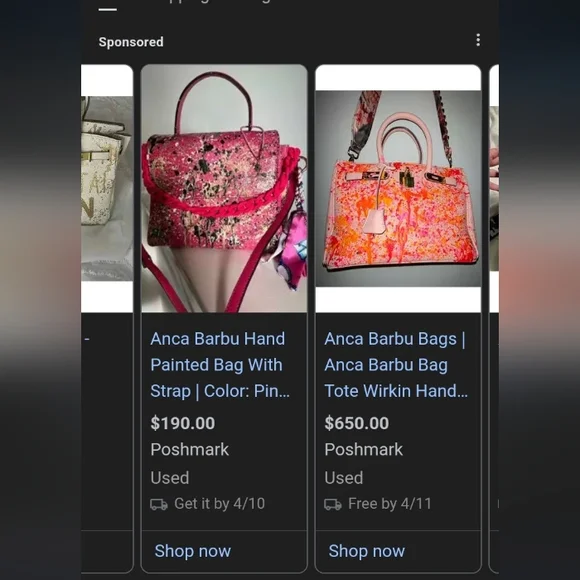The height and width of the screenshot is (580, 580).
Task: Click Used condition label on $650 tote
Action: (x=344, y=478)
